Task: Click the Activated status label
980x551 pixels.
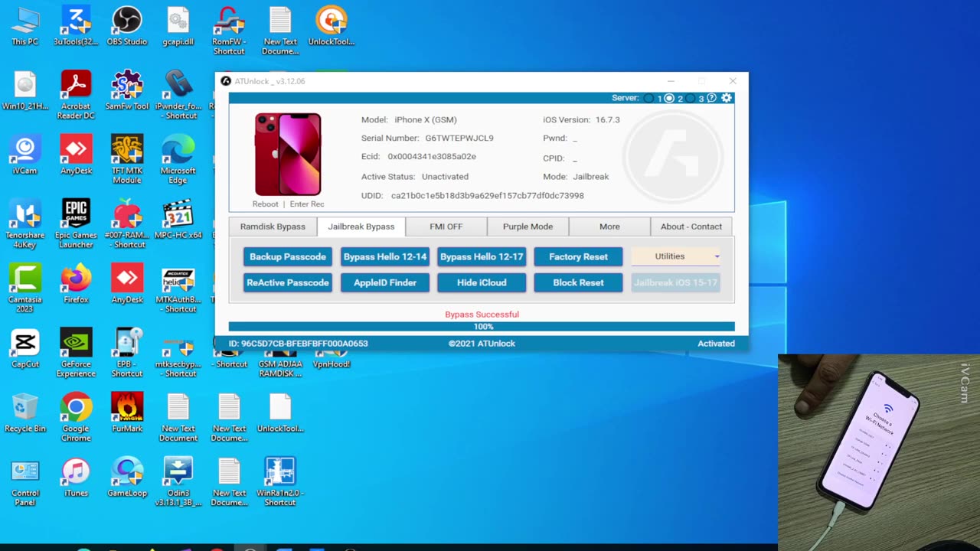Action: pyautogui.click(x=716, y=344)
